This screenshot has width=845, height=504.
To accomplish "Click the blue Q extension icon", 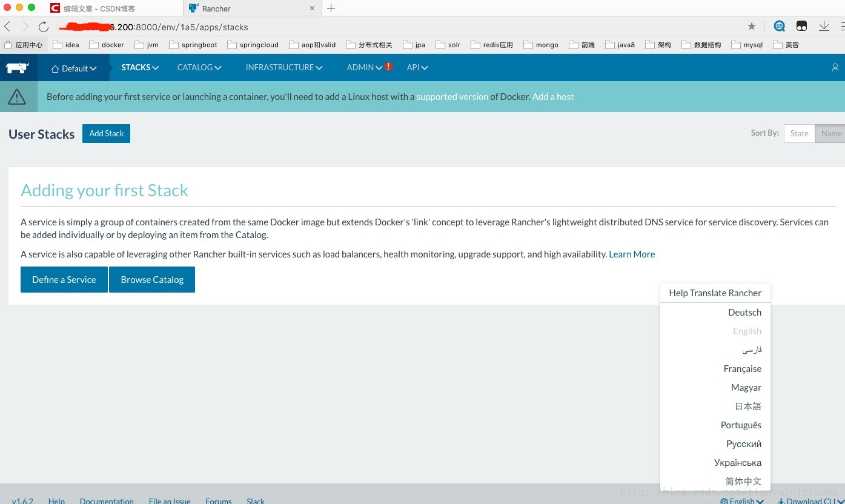I will [x=780, y=26].
